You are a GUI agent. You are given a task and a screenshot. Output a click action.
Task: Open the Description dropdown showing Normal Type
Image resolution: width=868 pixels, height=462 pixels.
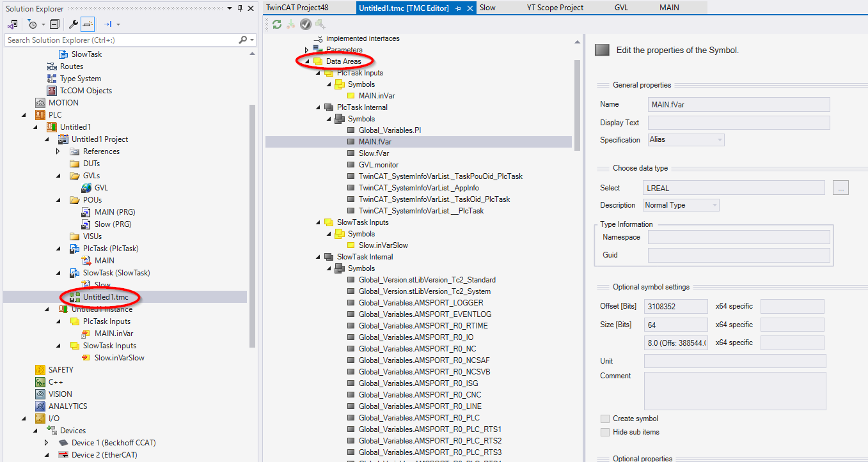click(681, 205)
